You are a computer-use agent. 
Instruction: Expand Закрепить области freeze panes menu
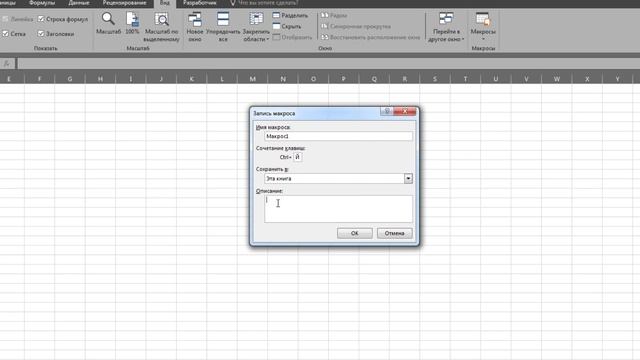pyautogui.click(x=256, y=27)
